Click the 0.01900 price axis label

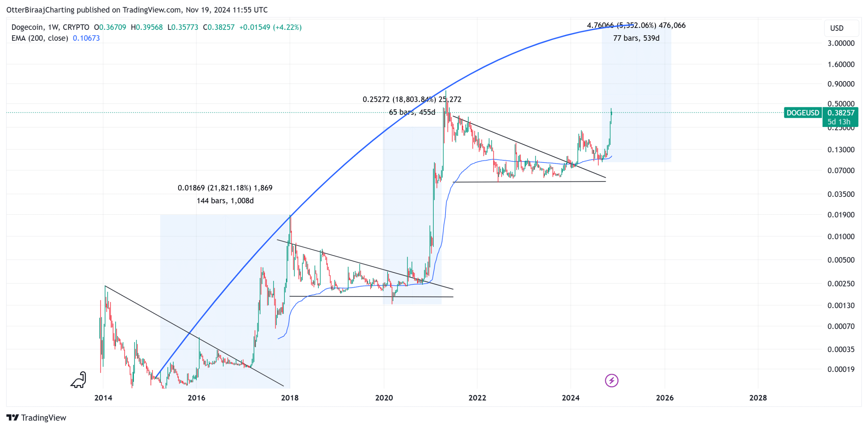pos(841,214)
